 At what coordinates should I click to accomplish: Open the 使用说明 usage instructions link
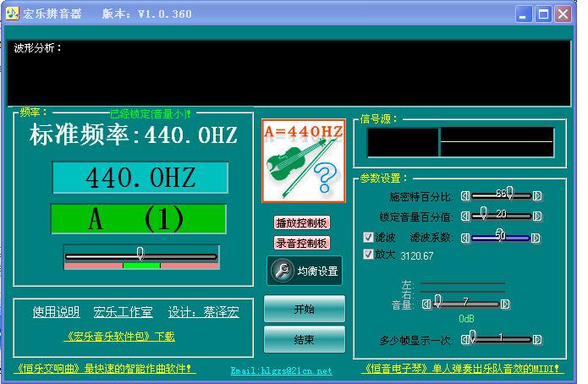[56, 312]
